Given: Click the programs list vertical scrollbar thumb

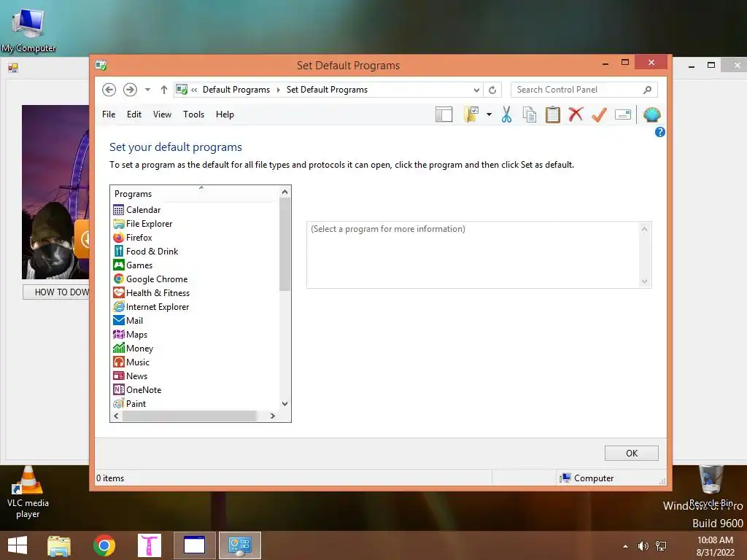Looking at the screenshot, I should pos(285,244).
